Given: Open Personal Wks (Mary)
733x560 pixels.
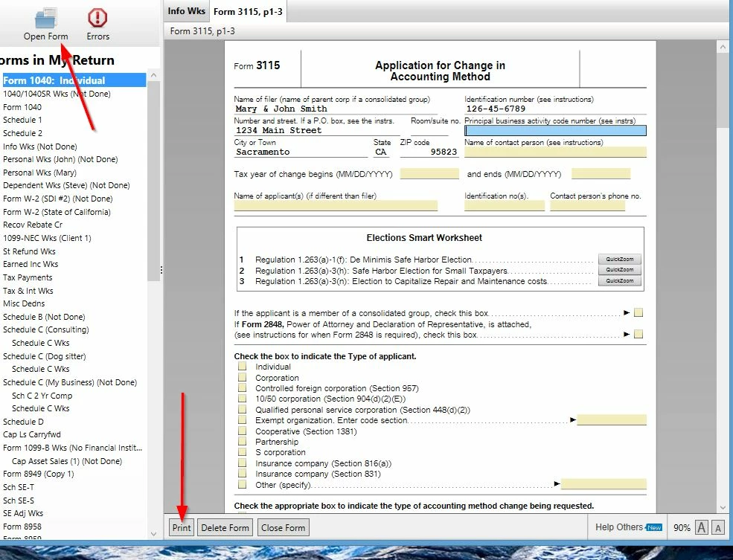Looking at the screenshot, I should (39, 173).
